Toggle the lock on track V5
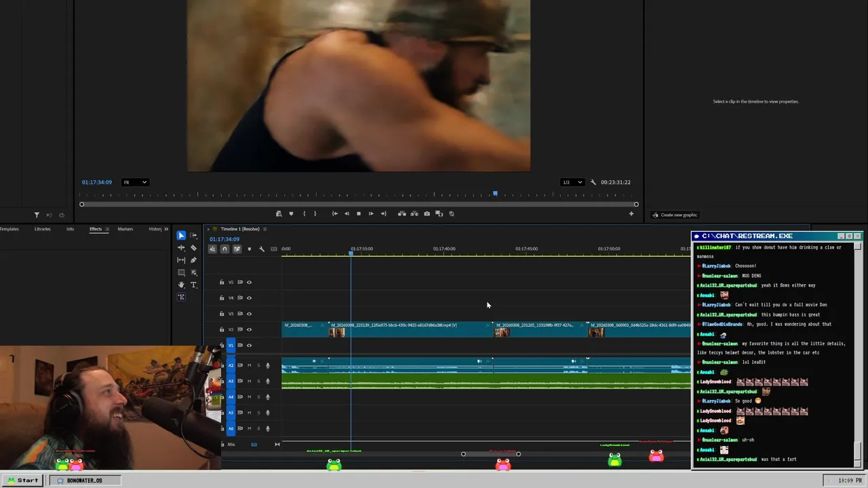The image size is (868, 488). click(x=222, y=283)
